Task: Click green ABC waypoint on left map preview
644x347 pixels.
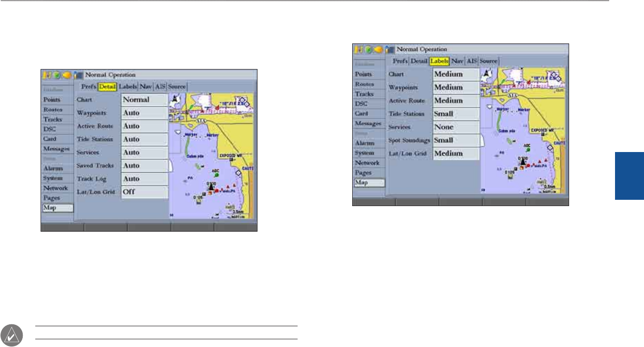Action: (x=216, y=176)
